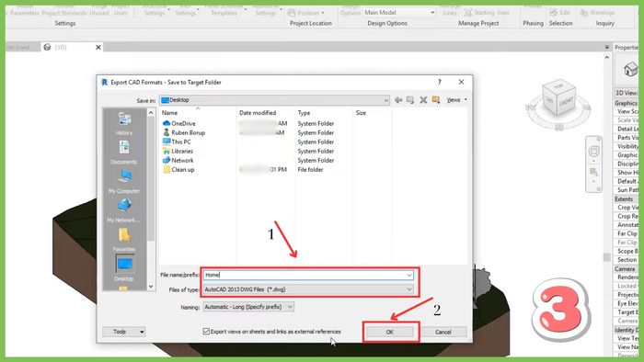The image size is (644, 362).
Task: Click Warnings in ribbon
Action: tap(598, 13)
